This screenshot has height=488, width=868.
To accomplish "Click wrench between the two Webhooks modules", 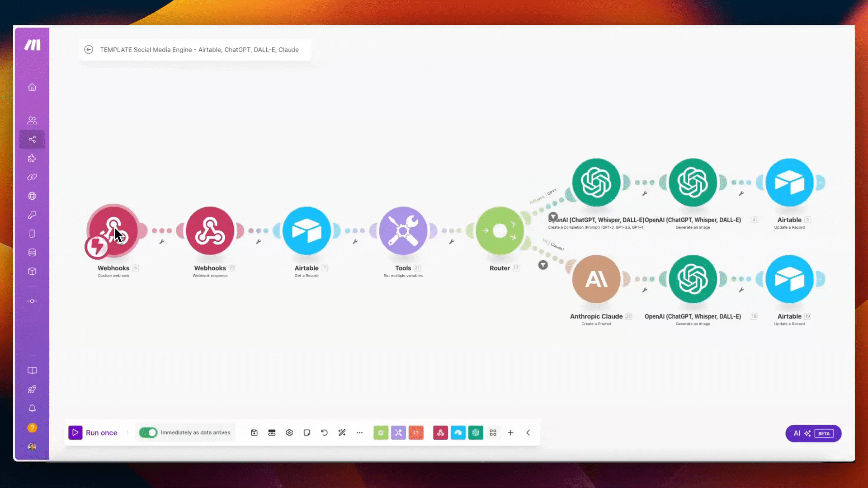I will click(x=162, y=242).
